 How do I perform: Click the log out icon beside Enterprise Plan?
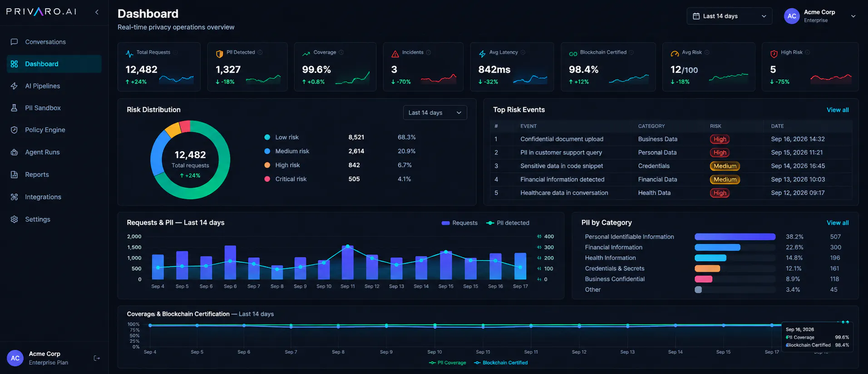point(97,358)
